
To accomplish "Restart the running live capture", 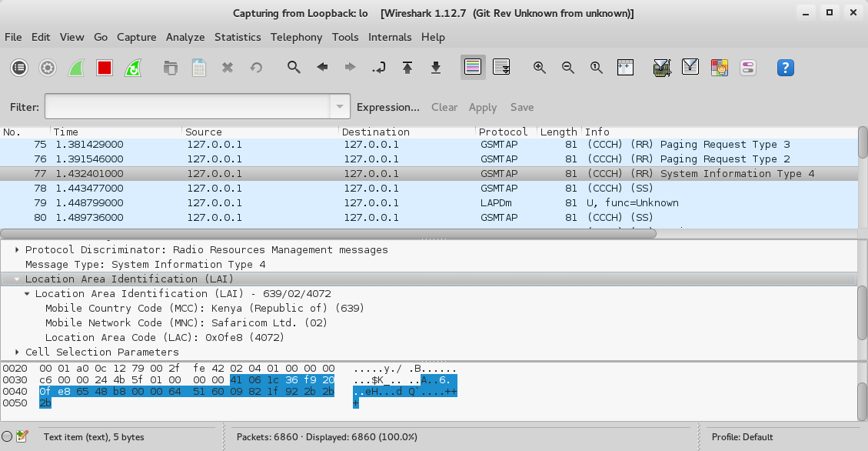I will (133, 68).
